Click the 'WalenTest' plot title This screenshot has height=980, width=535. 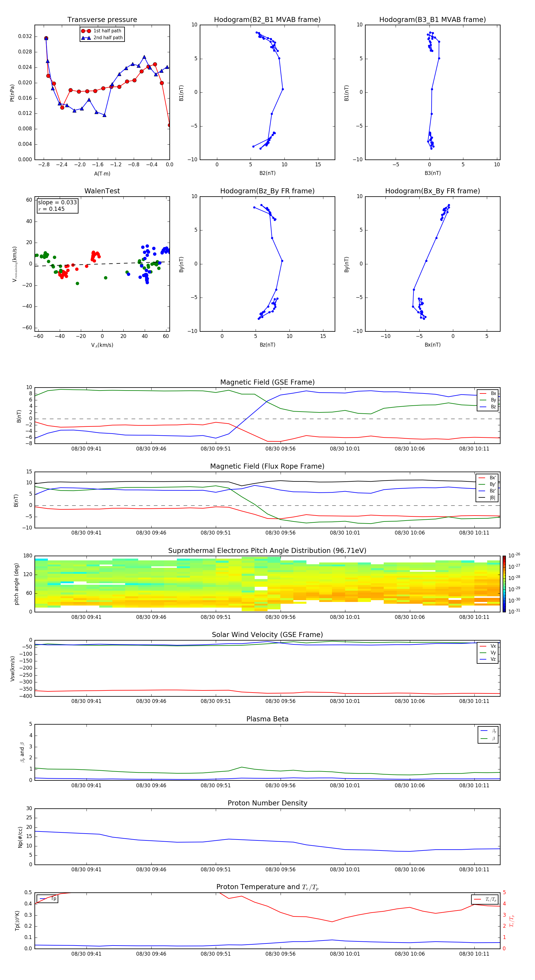coord(102,191)
